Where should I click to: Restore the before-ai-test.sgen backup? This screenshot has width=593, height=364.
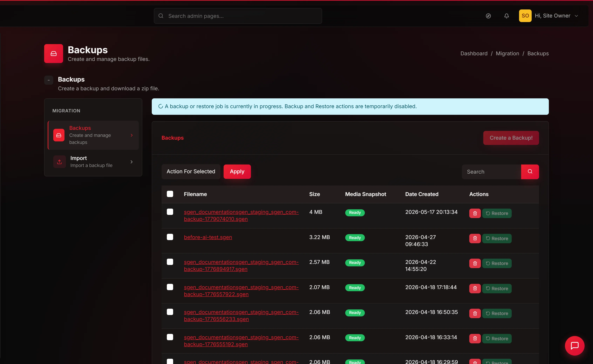coord(497,238)
